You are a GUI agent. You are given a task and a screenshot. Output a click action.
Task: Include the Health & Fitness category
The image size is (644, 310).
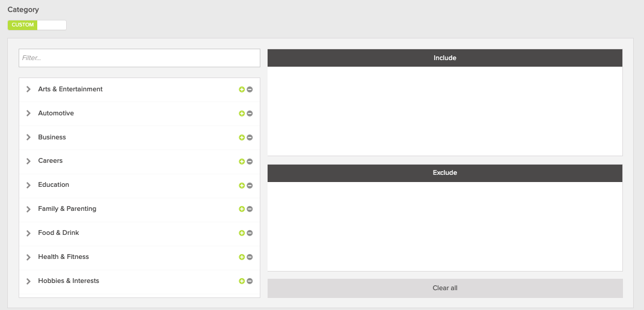point(242,257)
